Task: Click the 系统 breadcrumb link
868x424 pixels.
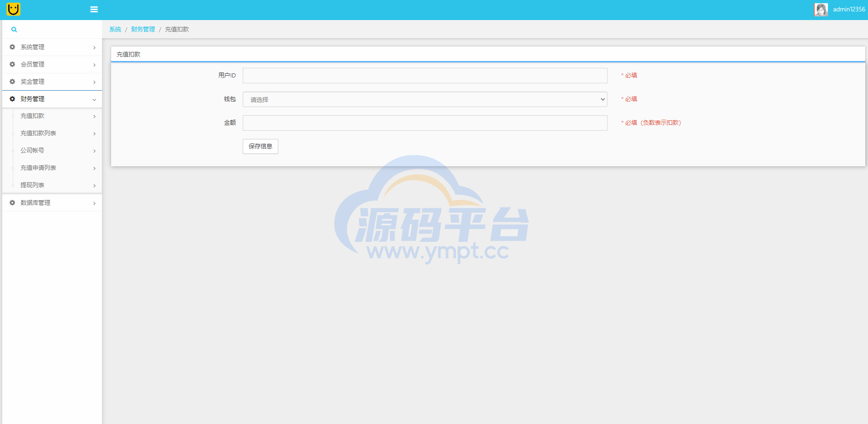Action: click(115, 29)
